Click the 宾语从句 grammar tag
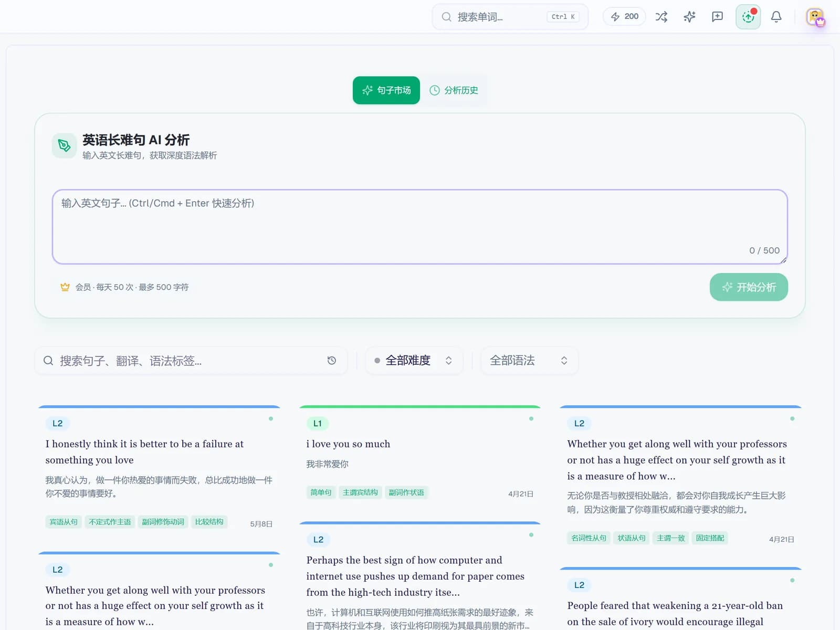This screenshot has width=840, height=630. pos(64,522)
